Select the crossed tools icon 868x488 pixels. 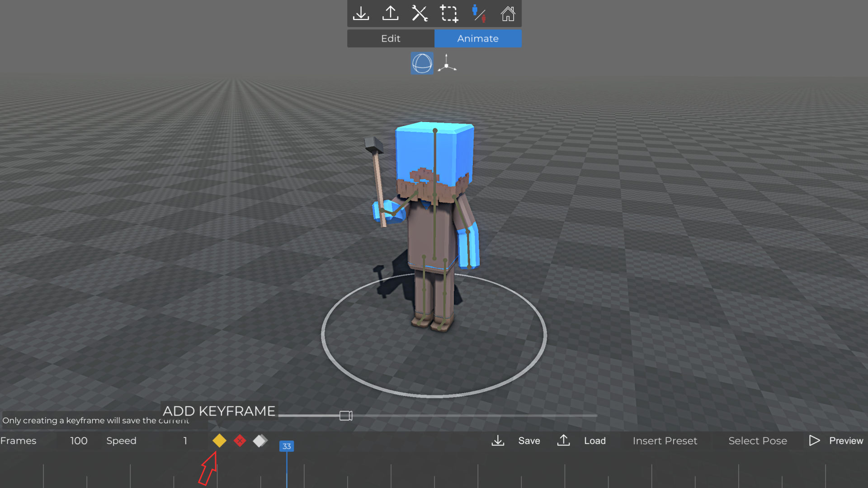coord(420,14)
